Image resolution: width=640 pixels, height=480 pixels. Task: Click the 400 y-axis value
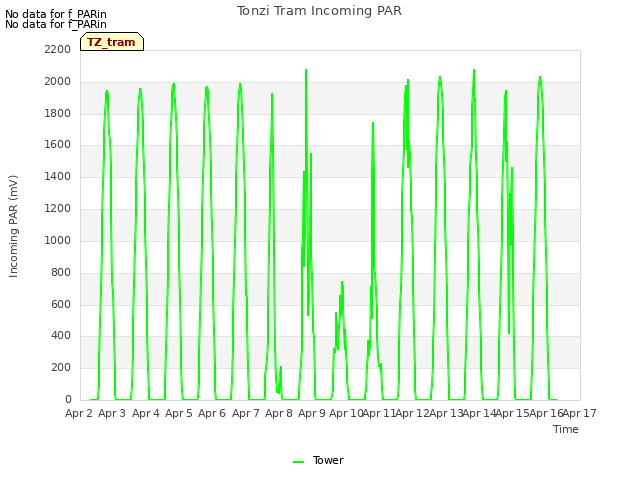(x=61, y=336)
